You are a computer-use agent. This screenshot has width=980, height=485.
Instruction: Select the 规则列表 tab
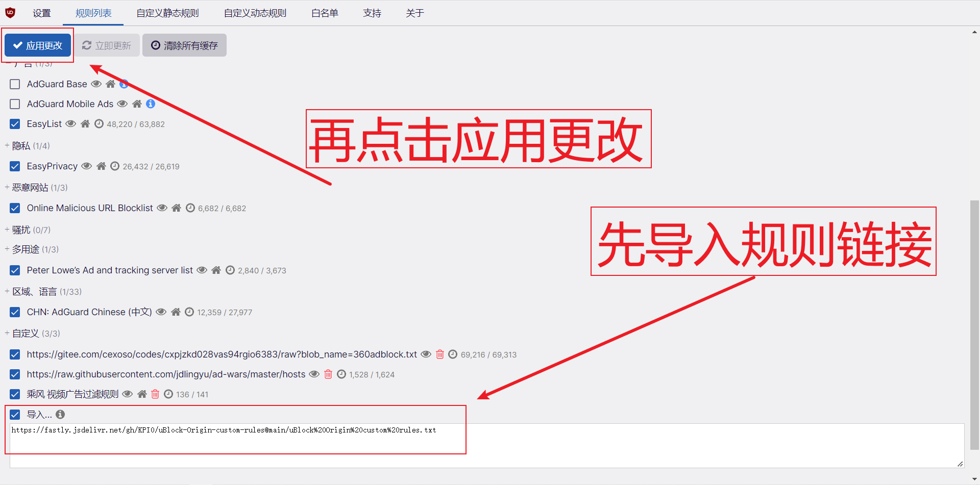point(93,13)
